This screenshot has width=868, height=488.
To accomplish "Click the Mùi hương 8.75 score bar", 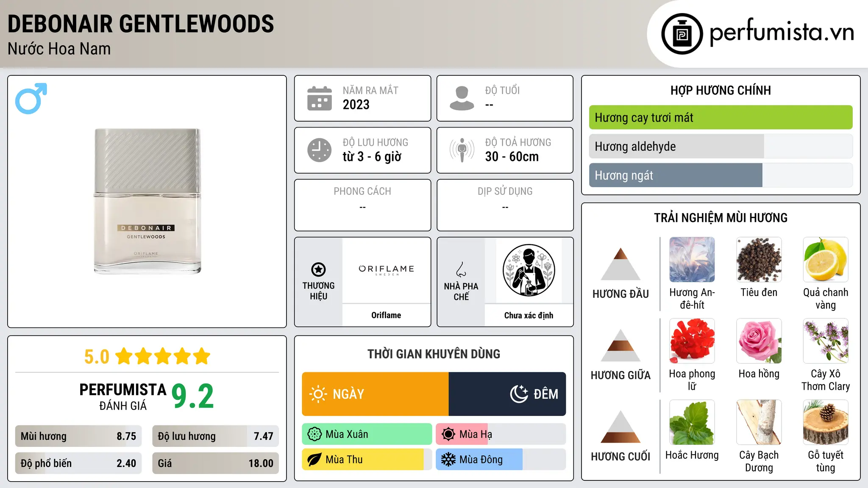I will [x=78, y=436].
